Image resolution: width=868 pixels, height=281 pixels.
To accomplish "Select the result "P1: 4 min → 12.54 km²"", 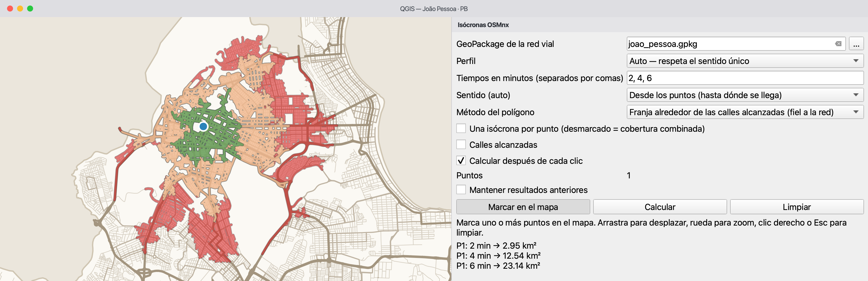I will coord(498,256).
